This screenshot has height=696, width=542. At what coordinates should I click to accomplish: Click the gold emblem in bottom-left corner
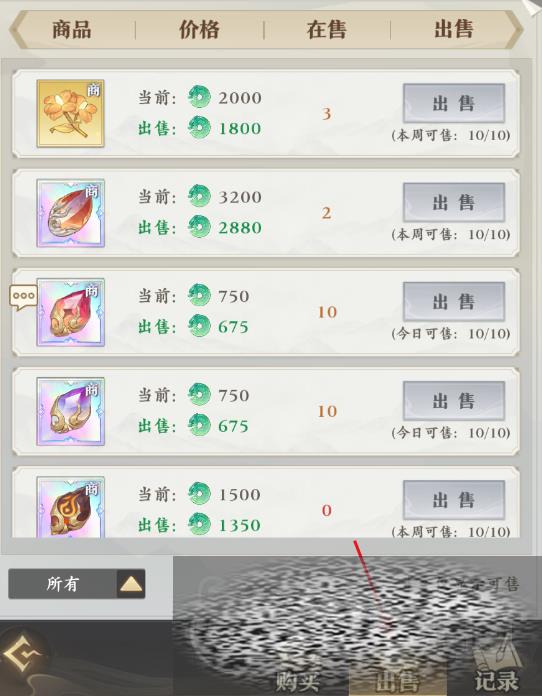pyautogui.click(x=21, y=656)
